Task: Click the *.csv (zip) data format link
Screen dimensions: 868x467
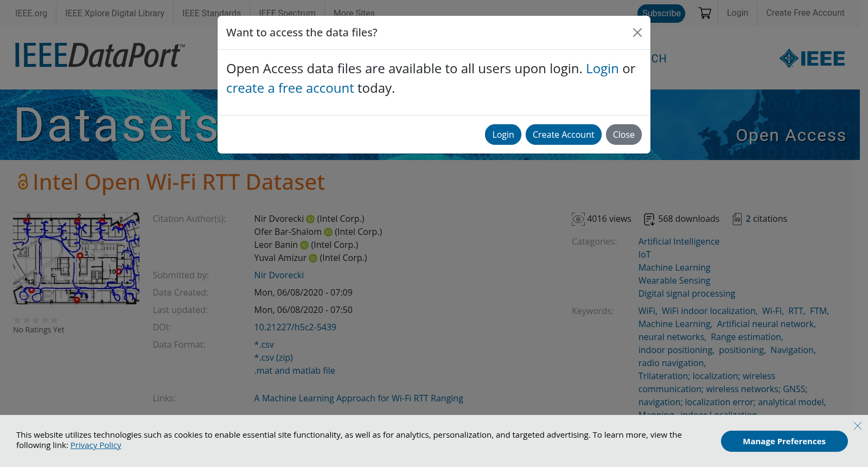Action: (273, 358)
